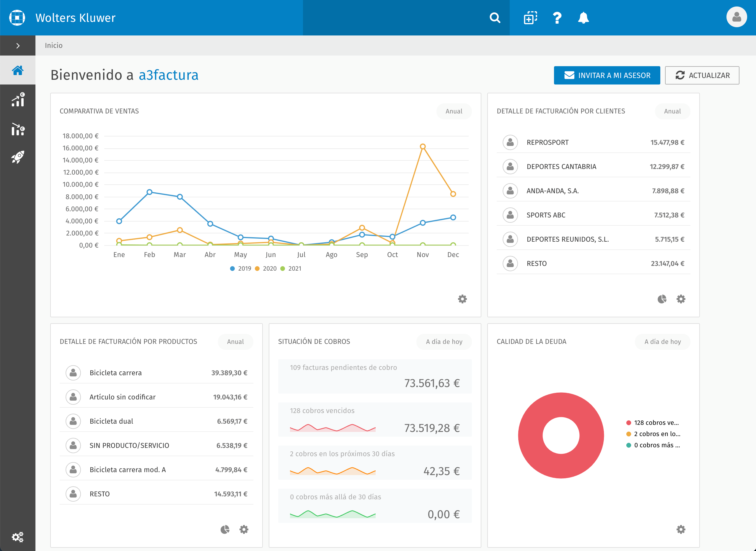The width and height of the screenshot is (756, 551).
Task: Open gear settings of products billing card
Action: click(244, 529)
